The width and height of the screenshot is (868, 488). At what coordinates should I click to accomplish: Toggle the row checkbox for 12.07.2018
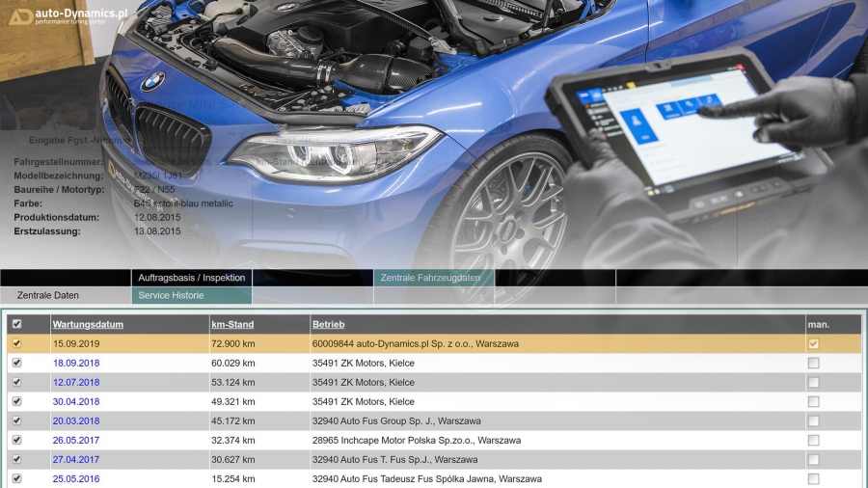(15, 382)
